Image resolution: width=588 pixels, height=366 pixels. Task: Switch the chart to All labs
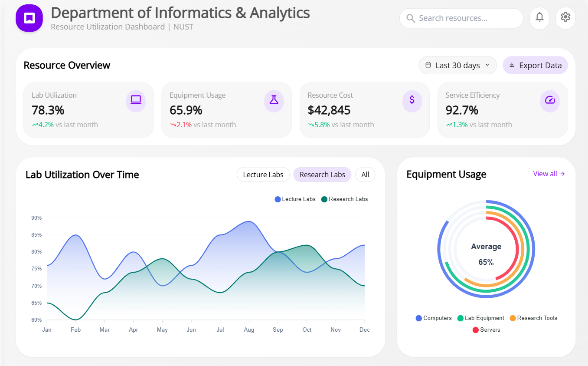pos(365,174)
